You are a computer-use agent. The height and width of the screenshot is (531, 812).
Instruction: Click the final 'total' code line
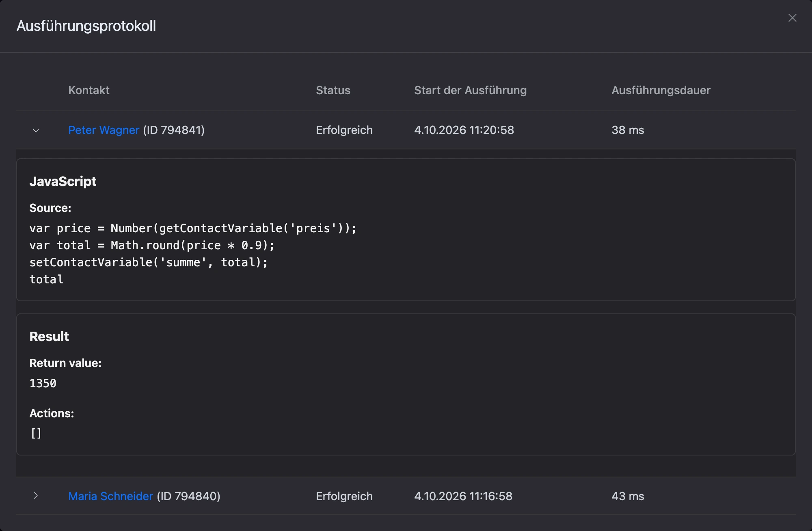(46, 279)
